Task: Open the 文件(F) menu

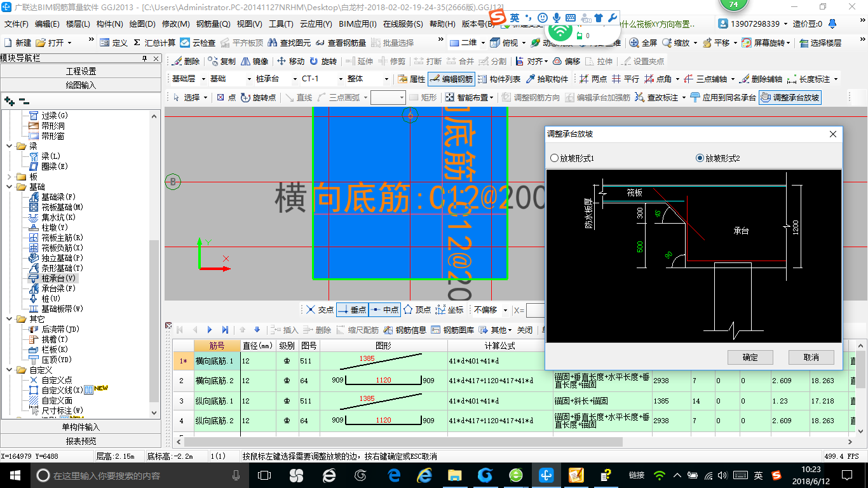Action: (x=17, y=24)
